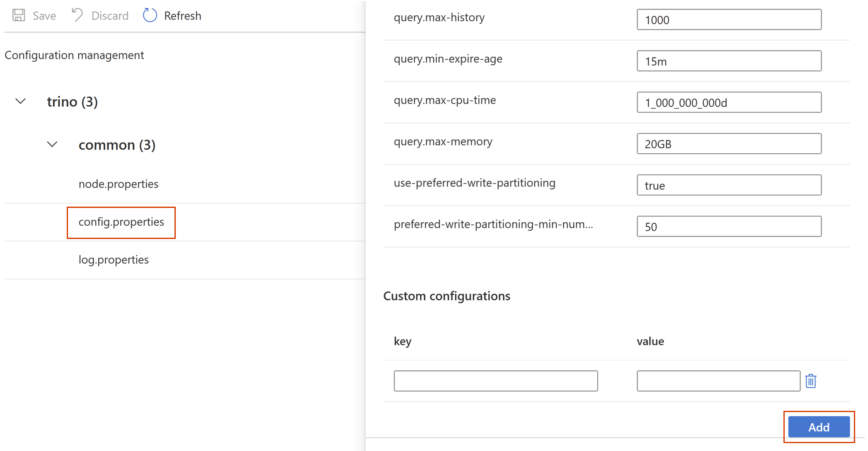The width and height of the screenshot is (868, 451).
Task: Collapse the common (3) section
Action: pyautogui.click(x=52, y=145)
